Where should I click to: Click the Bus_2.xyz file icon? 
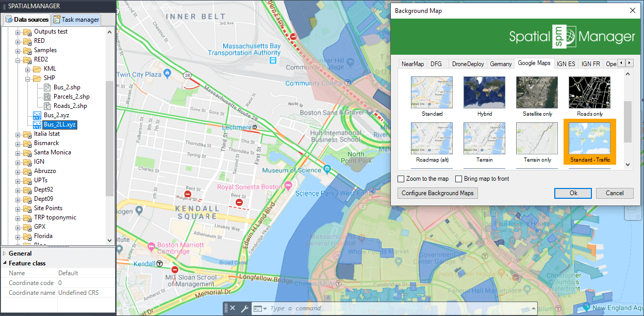coord(37,115)
